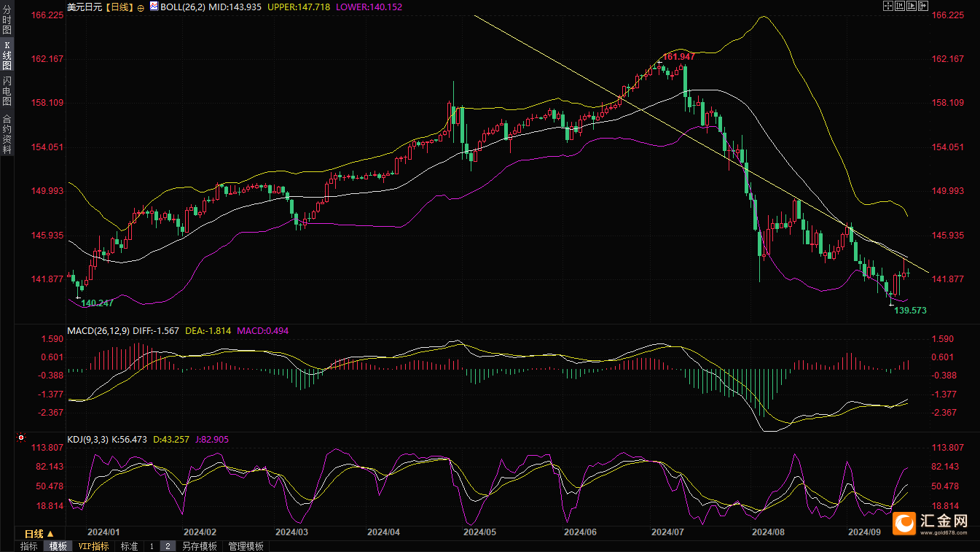Click the circled-plus icon after 【日线】
Image resolution: width=980 pixels, height=552 pixels.
(141, 7)
